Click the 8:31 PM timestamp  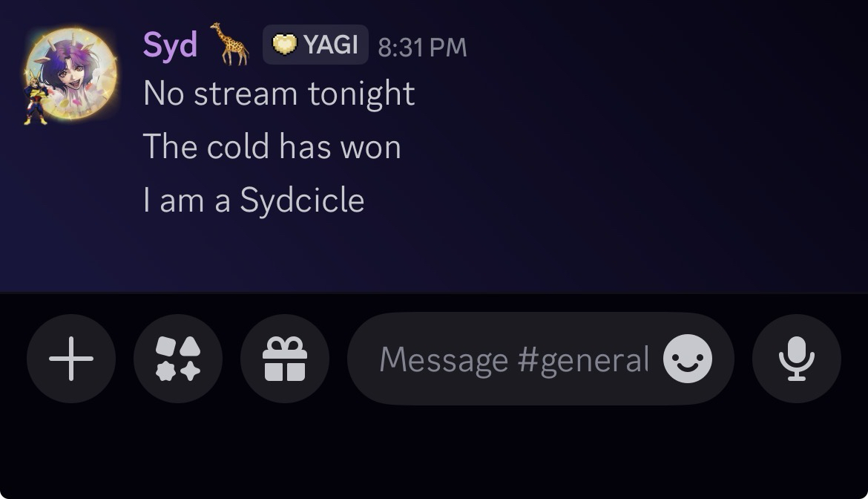click(x=422, y=47)
